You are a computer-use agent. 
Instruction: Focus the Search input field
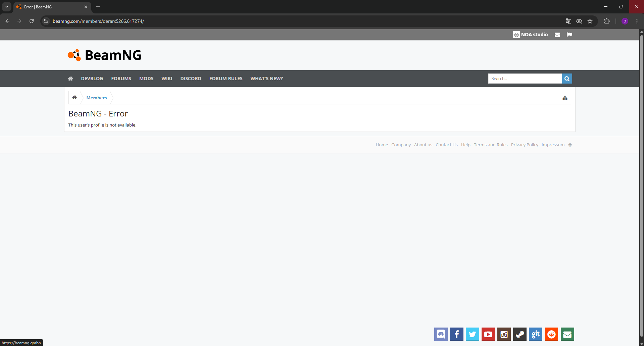[x=525, y=79]
